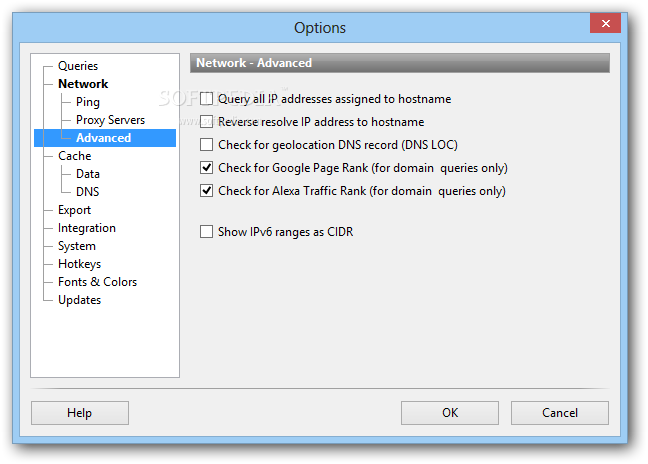
Task: Open the Queries options page
Action: point(78,66)
